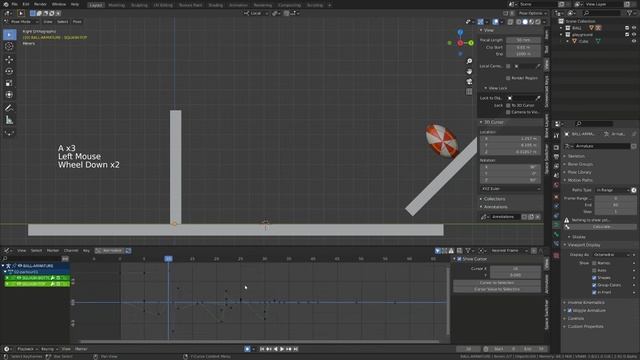
Task: Open the World properties tab icon
Action: (x=556, y=186)
